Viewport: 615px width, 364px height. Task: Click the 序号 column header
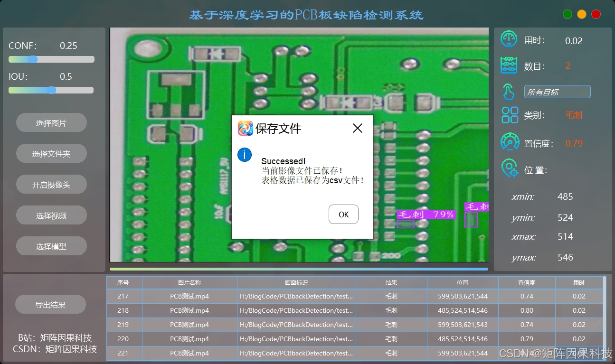point(123,282)
